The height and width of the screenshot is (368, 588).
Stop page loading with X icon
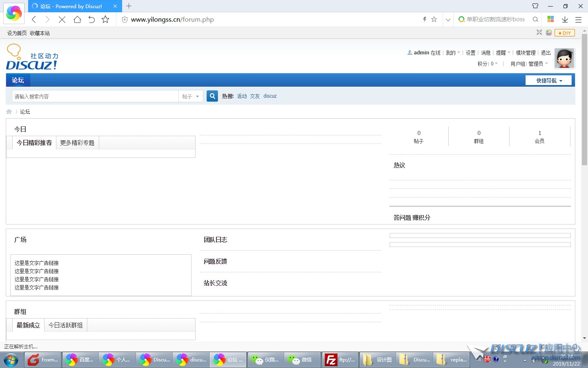coord(62,20)
